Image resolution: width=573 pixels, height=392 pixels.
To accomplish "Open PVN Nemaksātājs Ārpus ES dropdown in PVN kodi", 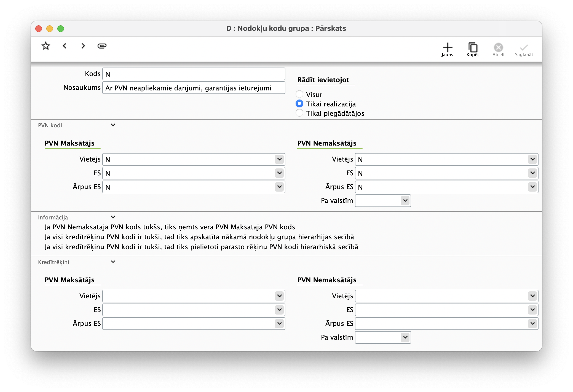I will [x=532, y=187].
